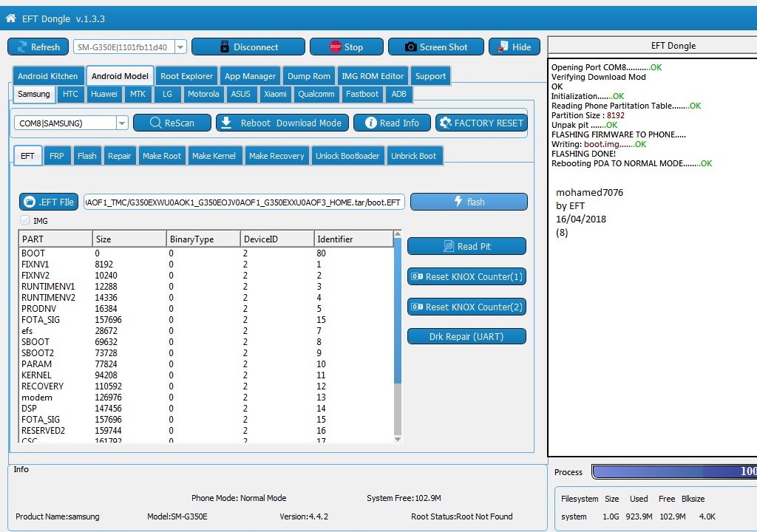Open the Repair sub-tab
Viewport: 757px width, 532px height.
(x=119, y=155)
